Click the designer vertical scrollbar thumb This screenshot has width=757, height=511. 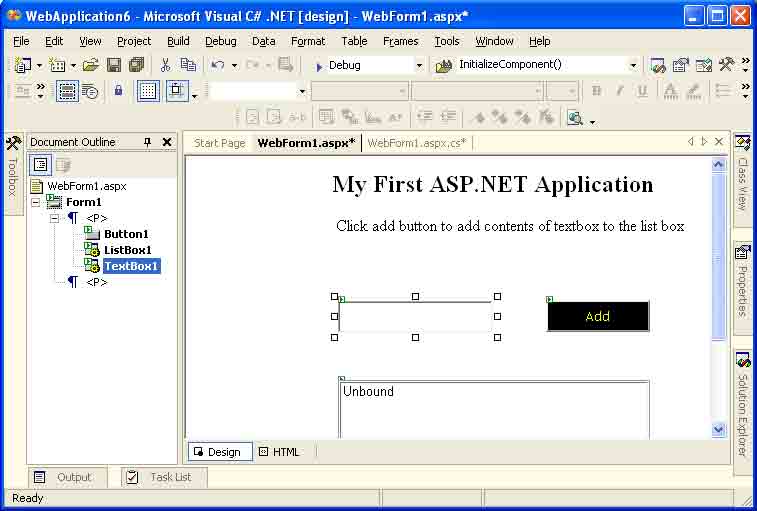[719, 256]
